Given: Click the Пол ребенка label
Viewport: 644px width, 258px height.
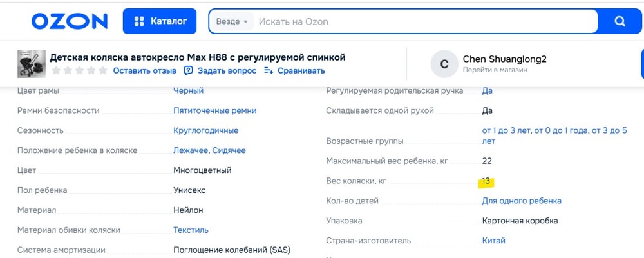Looking at the screenshot, I should (43, 190).
